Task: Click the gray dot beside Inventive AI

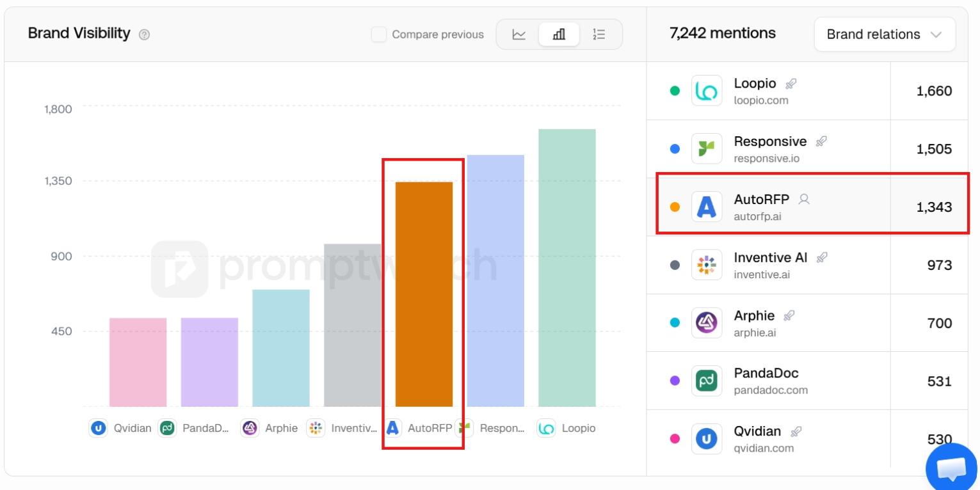Action: coord(675,265)
